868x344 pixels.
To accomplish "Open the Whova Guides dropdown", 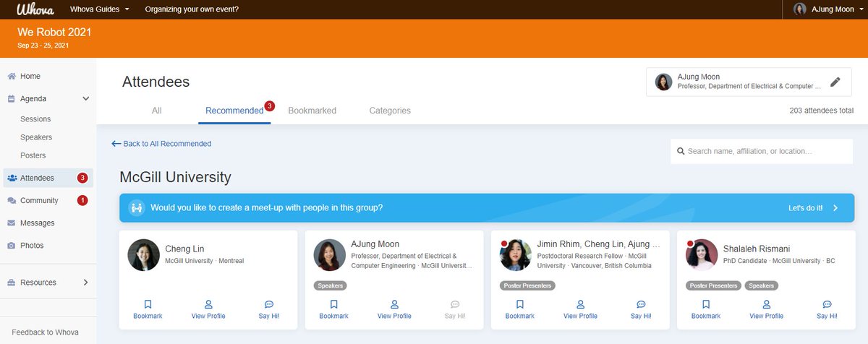I will point(100,9).
